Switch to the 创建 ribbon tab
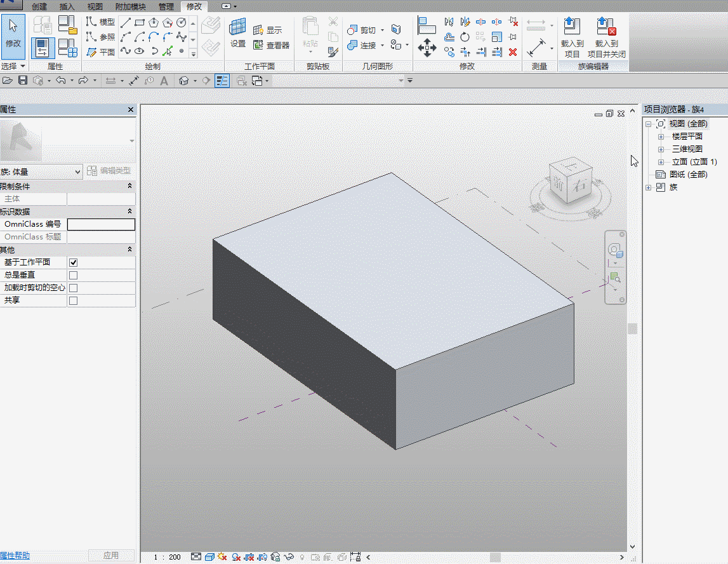This screenshot has height=564, width=728. tap(39, 6)
